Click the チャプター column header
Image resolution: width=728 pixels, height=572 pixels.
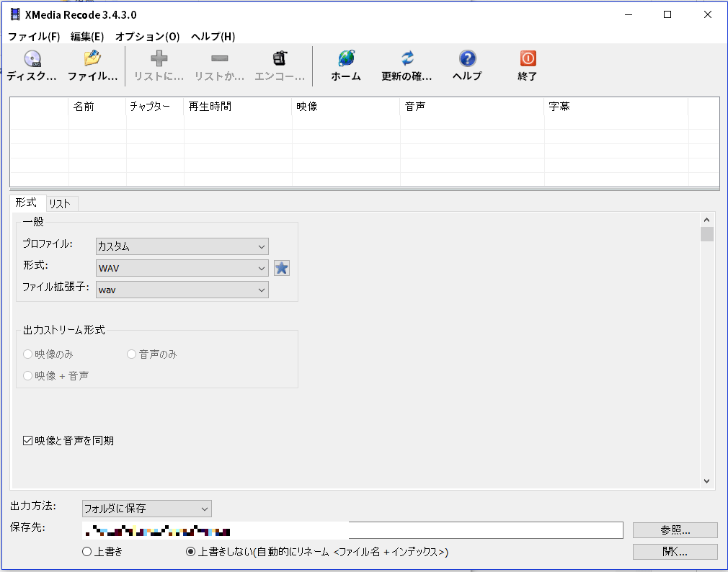pyautogui.click(x=155, y=106)
